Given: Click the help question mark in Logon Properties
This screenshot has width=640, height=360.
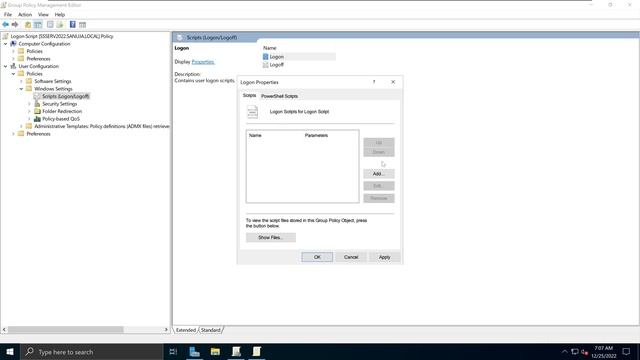Looking at the screenshot, I should pos(374,82).
